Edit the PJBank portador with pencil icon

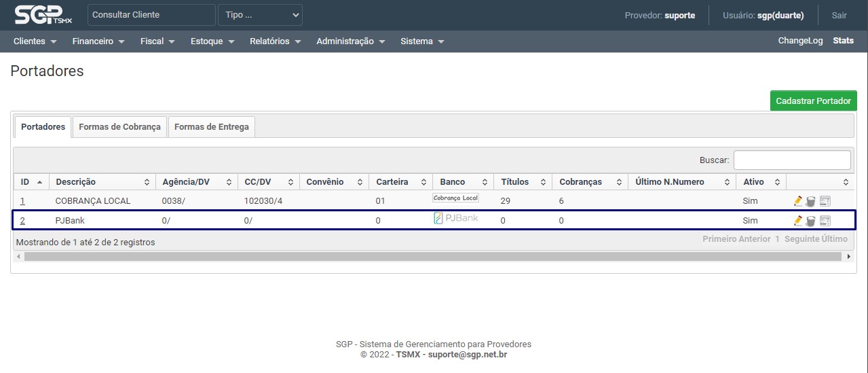tap(798, 221)
